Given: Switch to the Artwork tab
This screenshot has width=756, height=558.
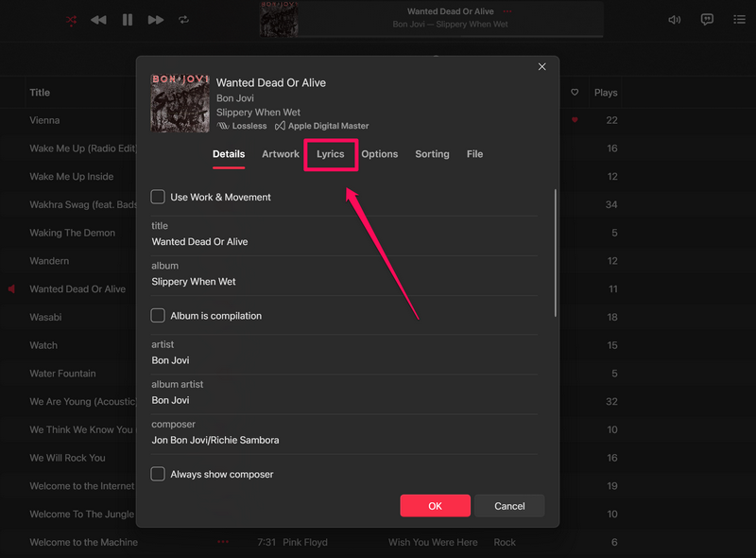Looking at the screenshot, I should (x=281, y=154).
